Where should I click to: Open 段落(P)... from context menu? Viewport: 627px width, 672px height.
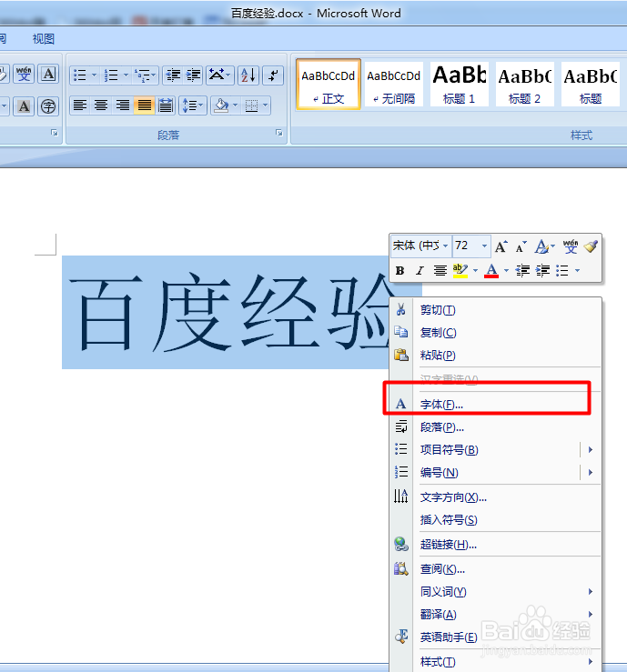click(x=495, y=427)
